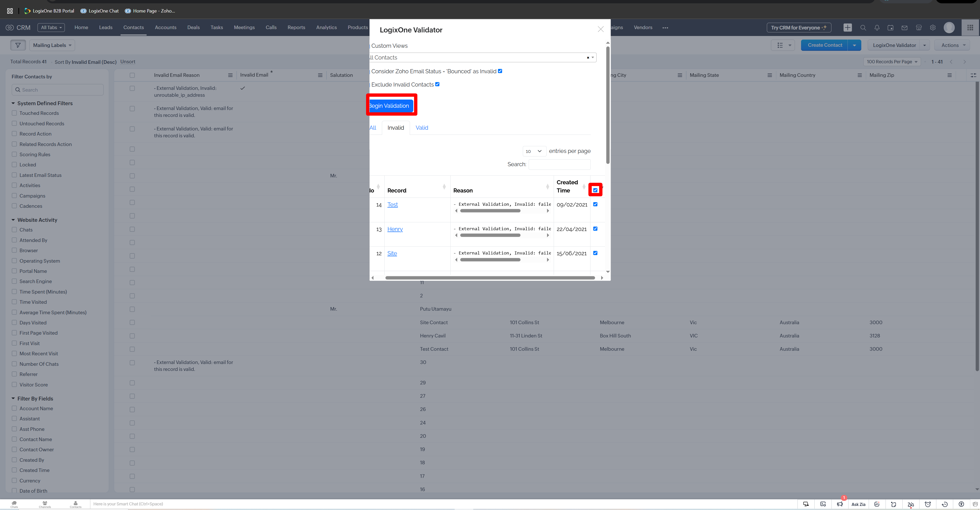Toggle the select-all checkbox in validator table header

[x=595, y=190]
